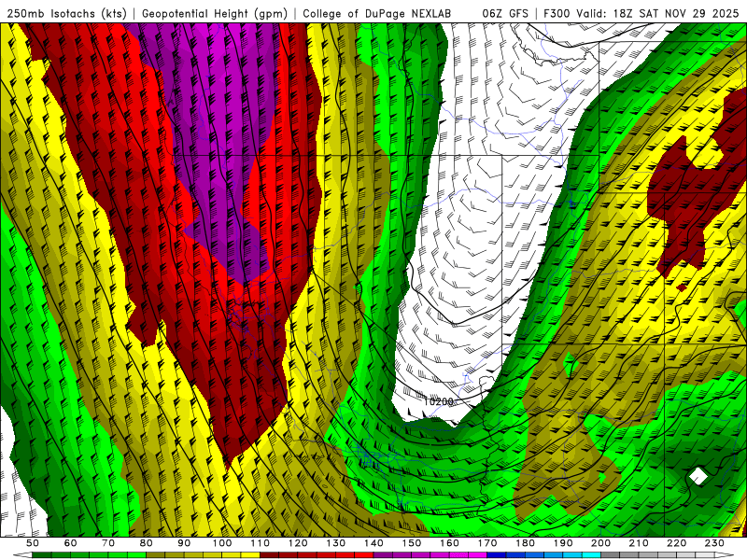Image resolution: width=747 pixels, height=560 pixels.
Task: Click the '230' tick label on color bar
Action: [x=714, y=543]
